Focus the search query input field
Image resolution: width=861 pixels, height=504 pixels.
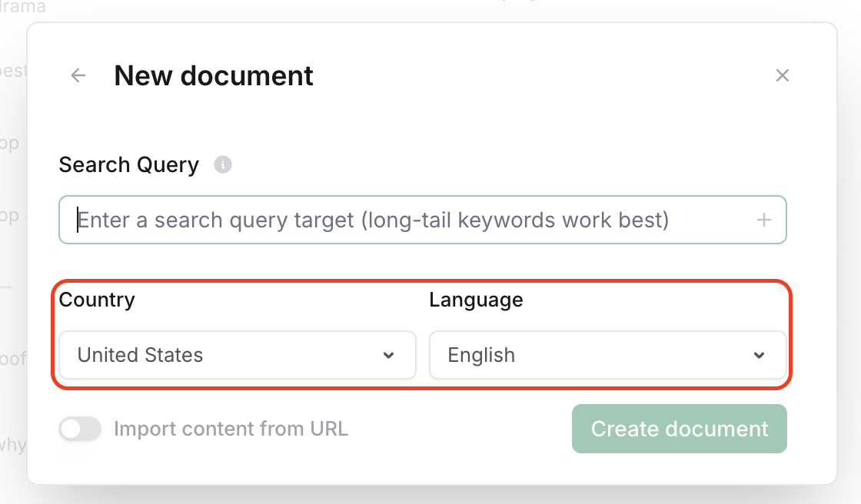click(415, 220)
